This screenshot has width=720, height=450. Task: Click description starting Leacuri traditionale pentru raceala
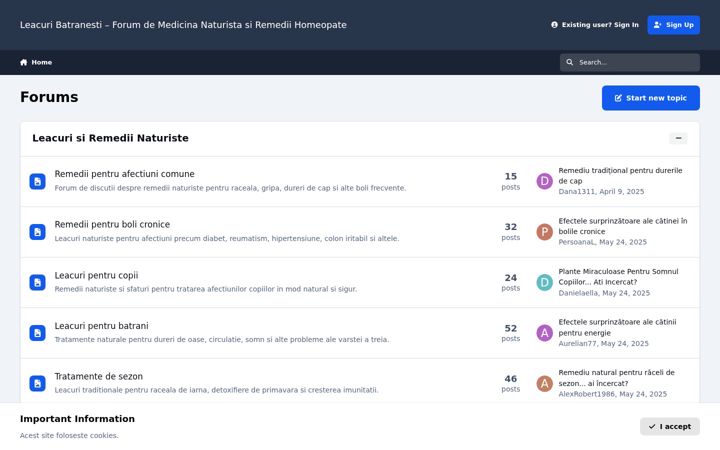coord(216,390)
